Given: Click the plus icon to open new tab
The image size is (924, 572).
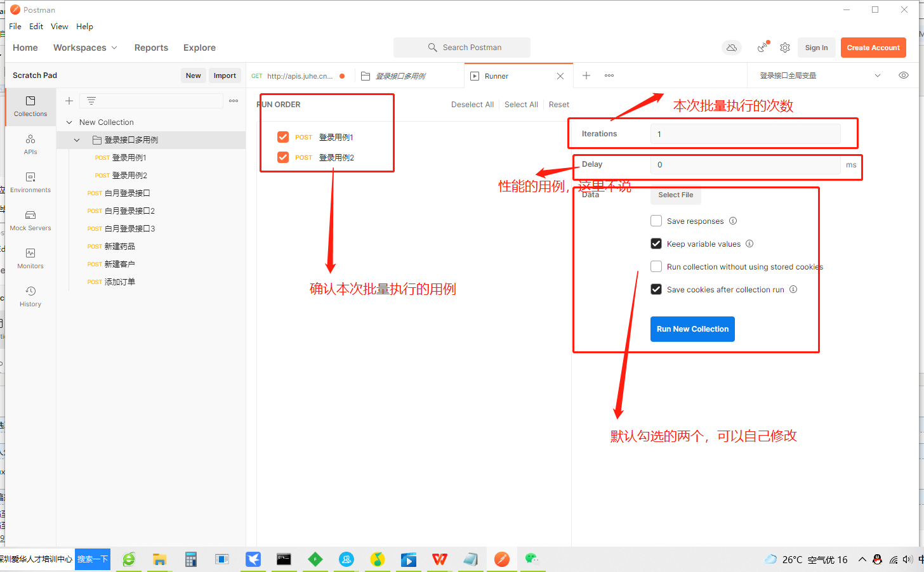Looking at the screenshot, I should pyautogui.click(x=586, y=75).
